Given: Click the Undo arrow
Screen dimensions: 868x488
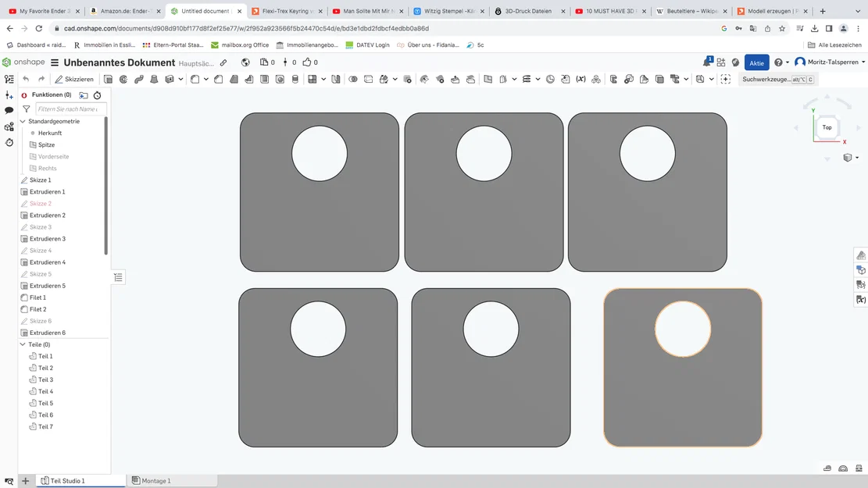Looking at the screenshot, I should 26,79.
